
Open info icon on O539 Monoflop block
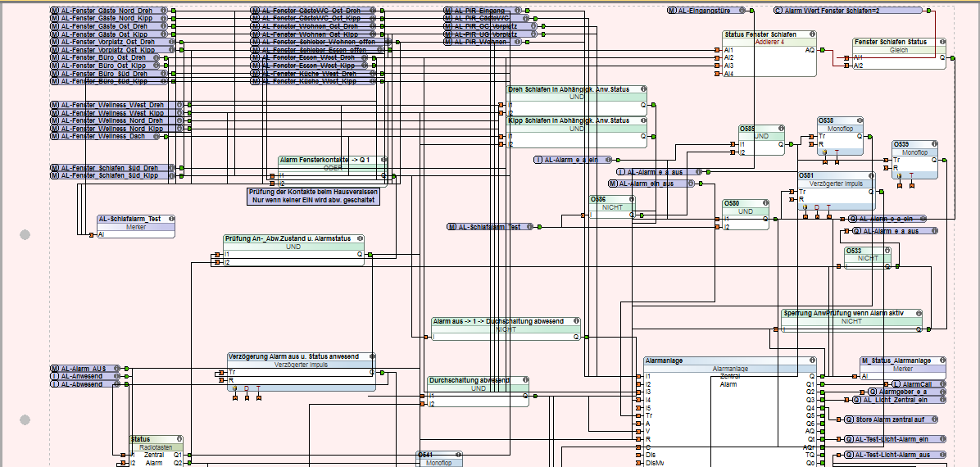[933, 144]
